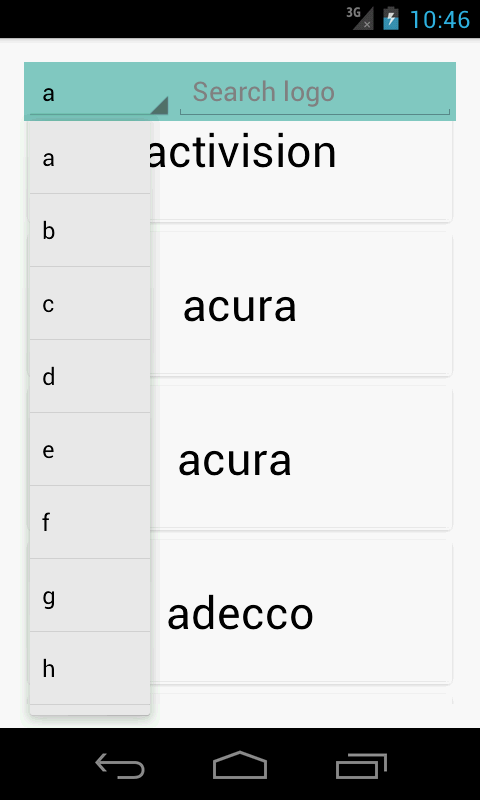The height and width of the screenshot is (800, 480).
Task: Open the activision logo card
Action: click(301, 170)
